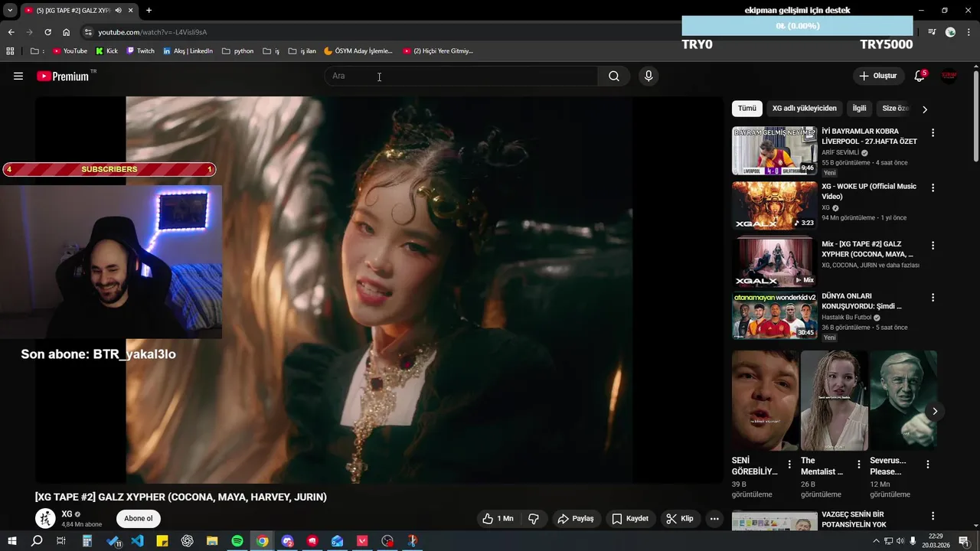Screen dimensions: 980x551
Task: Open ÖSYM Aday İşlemleri bookmark
Action: point(358,51)
